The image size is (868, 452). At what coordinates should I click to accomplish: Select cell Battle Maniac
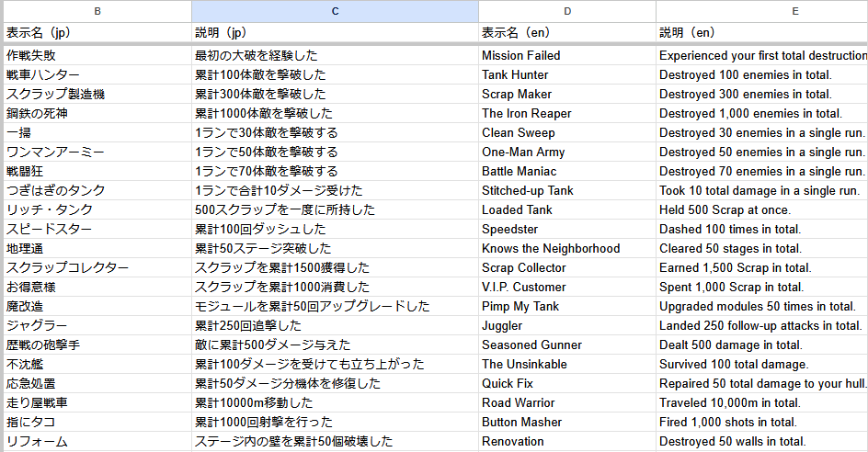pos(567,172)
